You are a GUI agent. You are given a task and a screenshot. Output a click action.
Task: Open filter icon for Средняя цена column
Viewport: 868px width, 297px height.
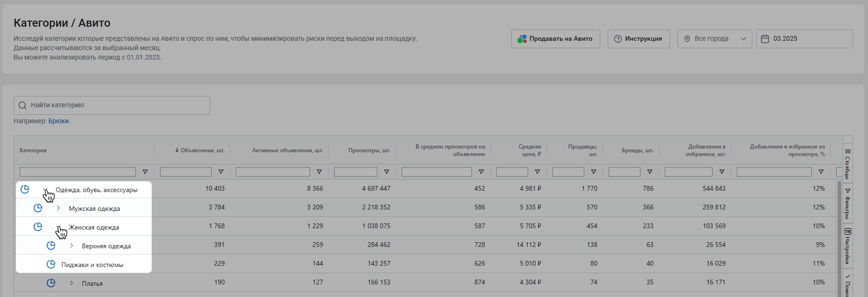pos(537,172)
